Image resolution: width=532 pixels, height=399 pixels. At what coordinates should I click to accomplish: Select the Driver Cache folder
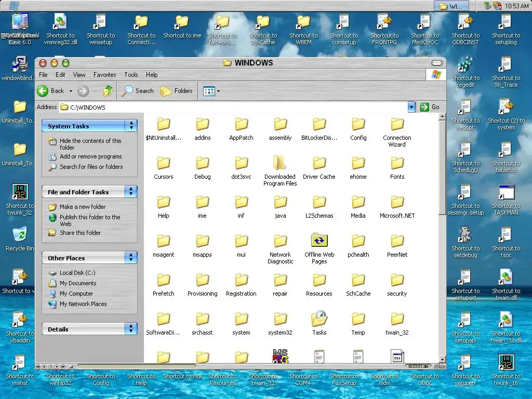(x=319, y=163)
